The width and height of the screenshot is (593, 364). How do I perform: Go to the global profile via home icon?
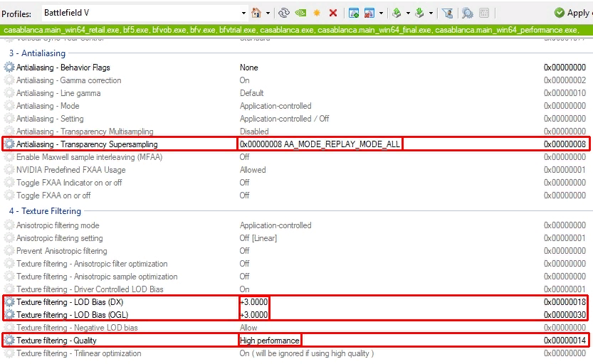click(256, 14)
